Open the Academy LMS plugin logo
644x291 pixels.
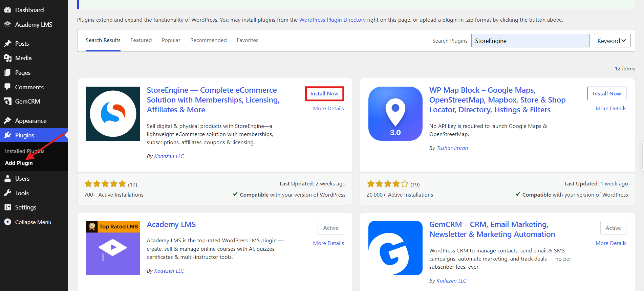click(x=113, y=248)
